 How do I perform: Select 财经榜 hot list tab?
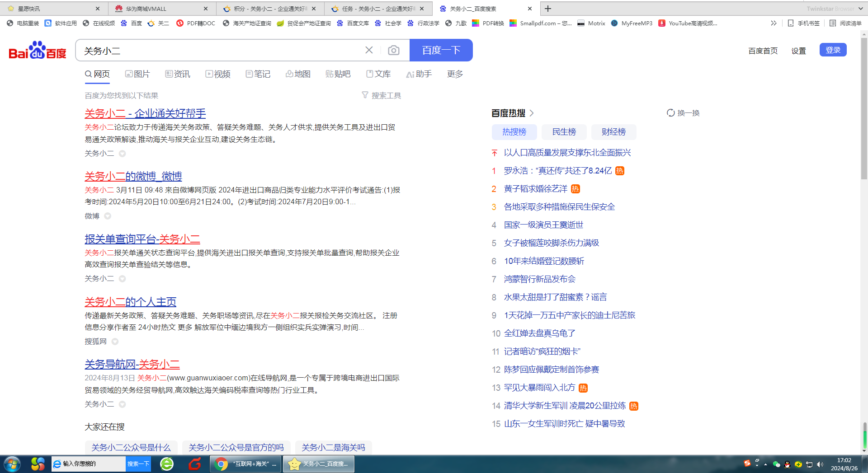coord(613,132)
